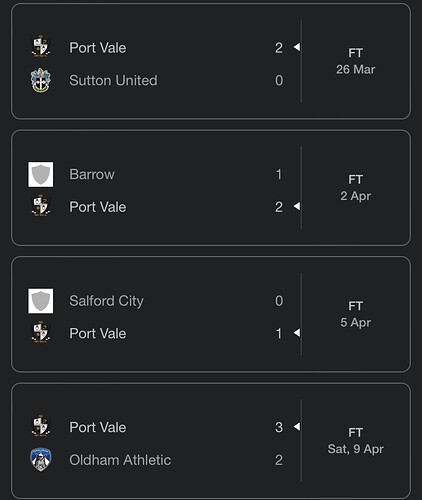Open the Salford City team name
Image resolution: width=422 pixels, height=500 pixels.
point(106,301)
